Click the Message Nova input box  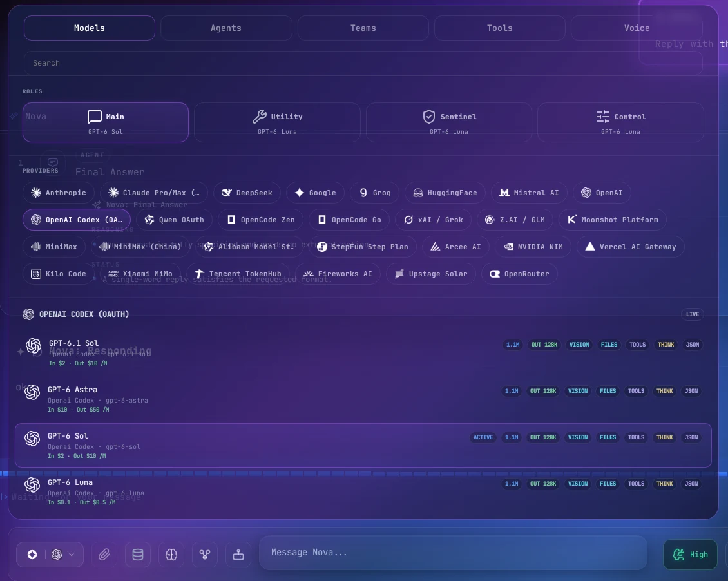(453, 553)
